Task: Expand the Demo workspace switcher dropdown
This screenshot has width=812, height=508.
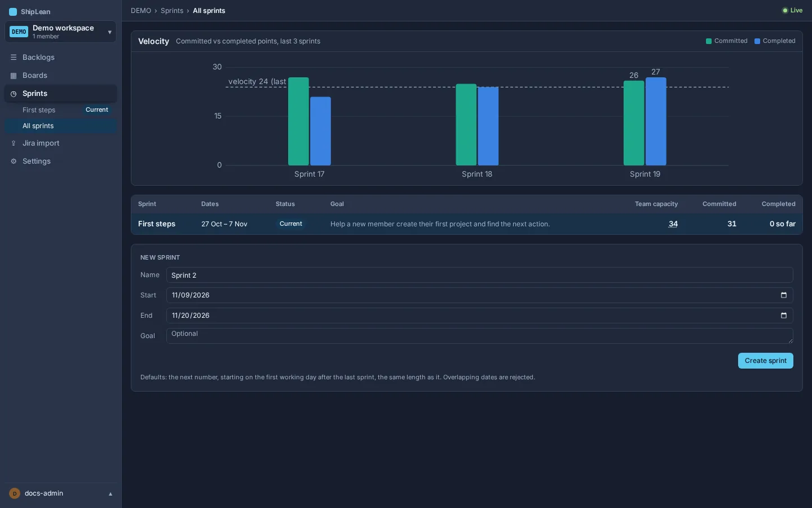Action: coord(109,32)
